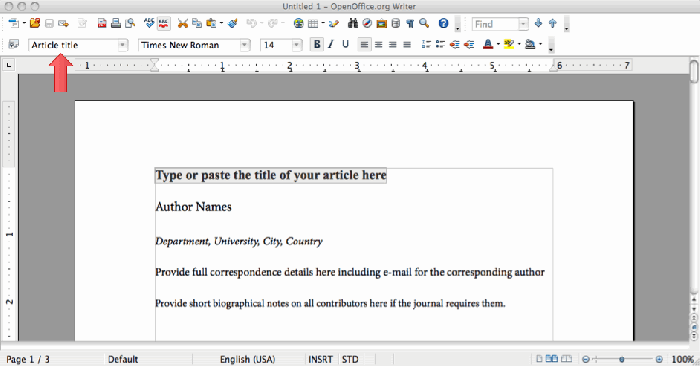Open the font size 14 dropdown
Screen dimensions: 700x366
(x=296, y=45)
